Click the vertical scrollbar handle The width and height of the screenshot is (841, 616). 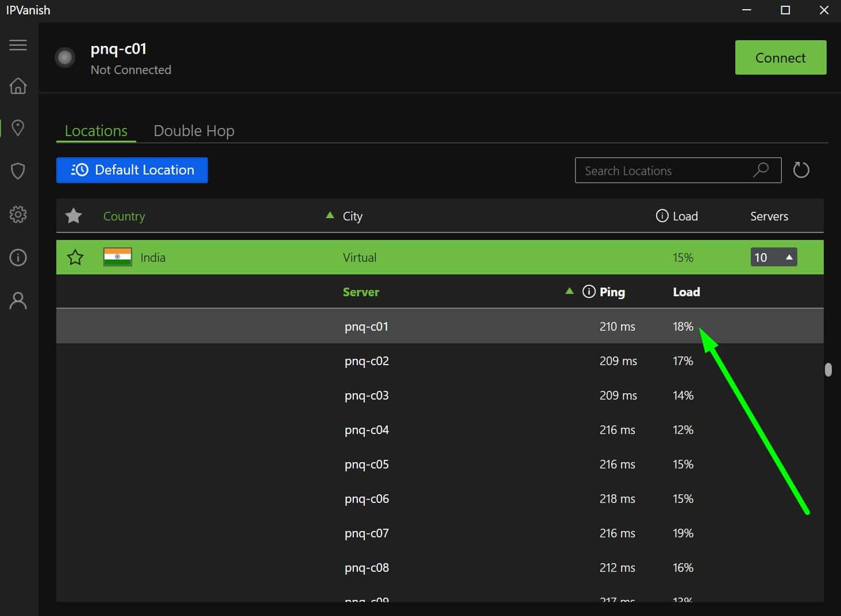tap(828, 370)
